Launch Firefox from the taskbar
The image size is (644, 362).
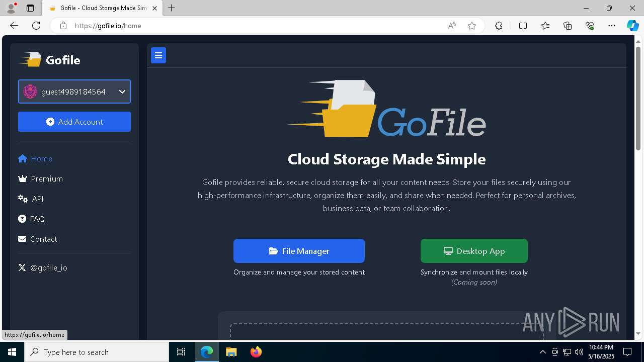(256, 352)
